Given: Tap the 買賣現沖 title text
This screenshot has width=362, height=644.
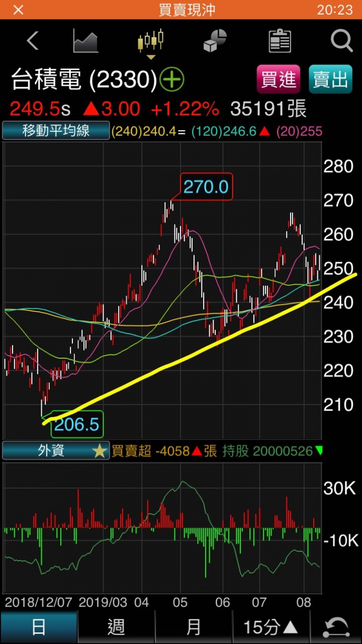Looking at the screenshot, I should [188, 10].
